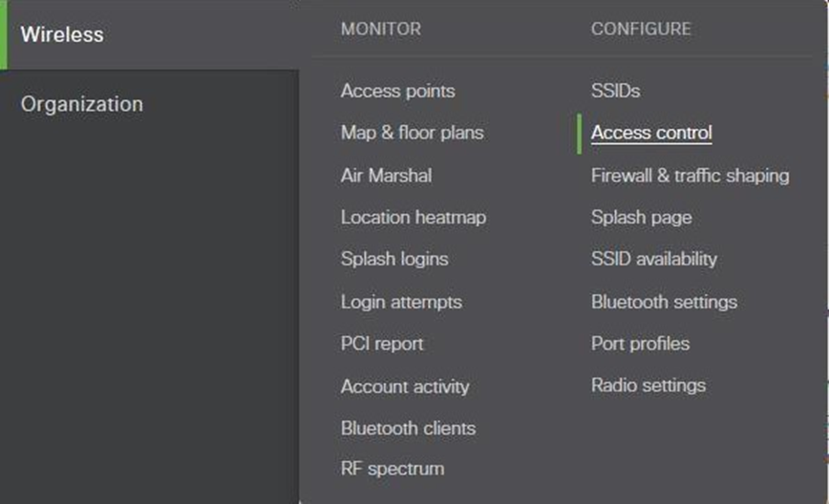
Task: Select the Wireless sidebar section
Action: point(63,34)
